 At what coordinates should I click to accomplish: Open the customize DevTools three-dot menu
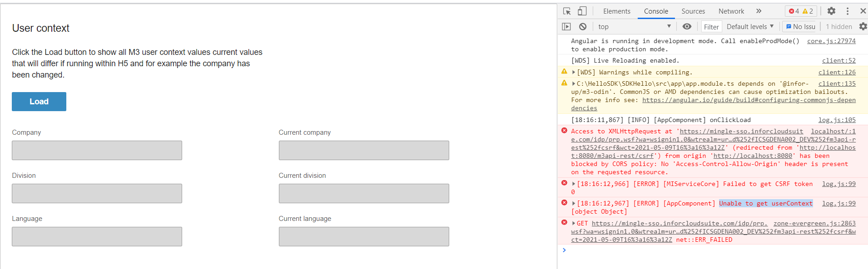pyautogui.click(x=847, y=11)
